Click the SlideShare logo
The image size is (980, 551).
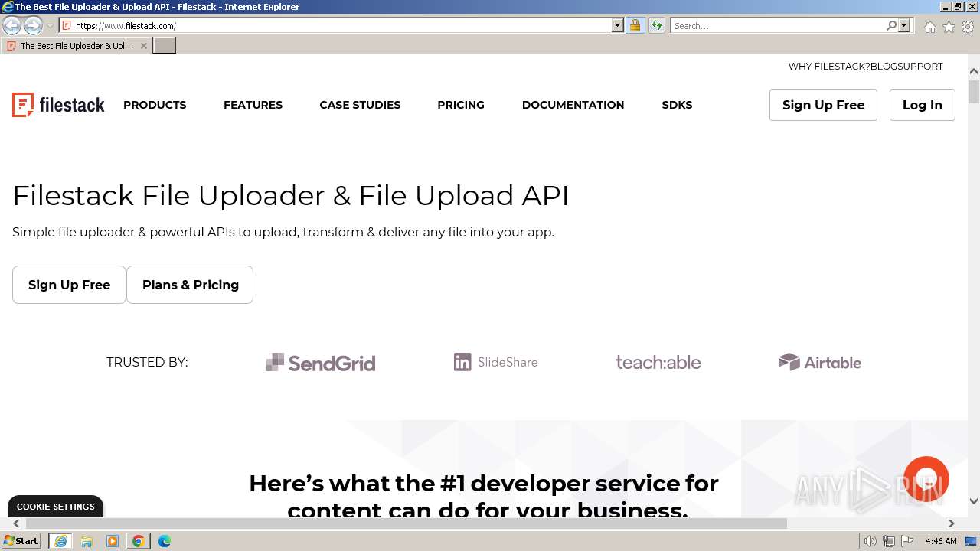click(496, 362)
